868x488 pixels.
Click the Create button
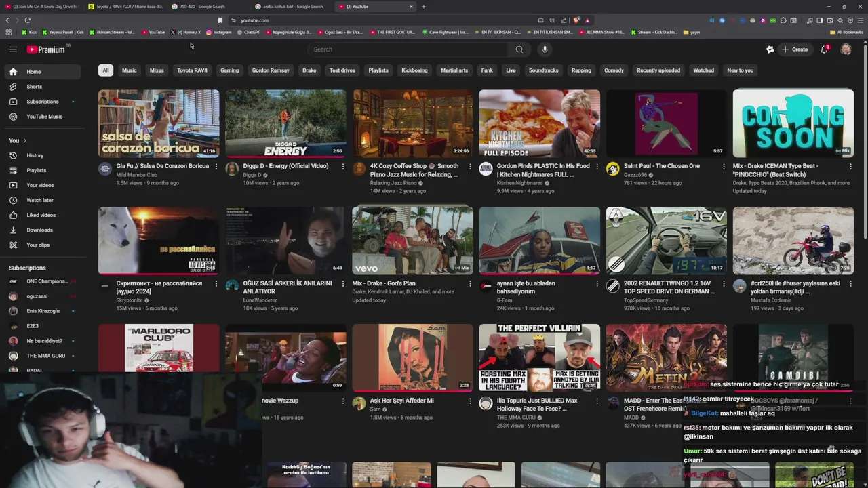pos(795,49)
